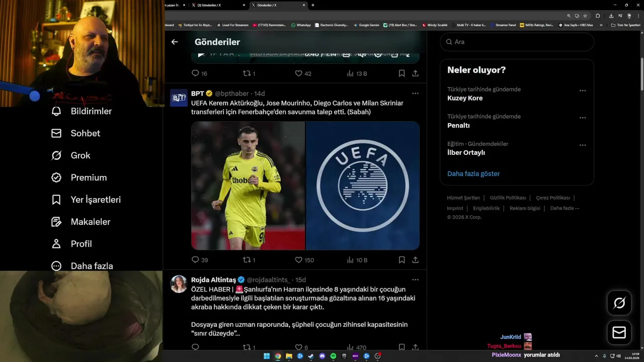The image size is (644, 362).
Task: Bookmark the BPT UEFA post
Action: [401, 260]
